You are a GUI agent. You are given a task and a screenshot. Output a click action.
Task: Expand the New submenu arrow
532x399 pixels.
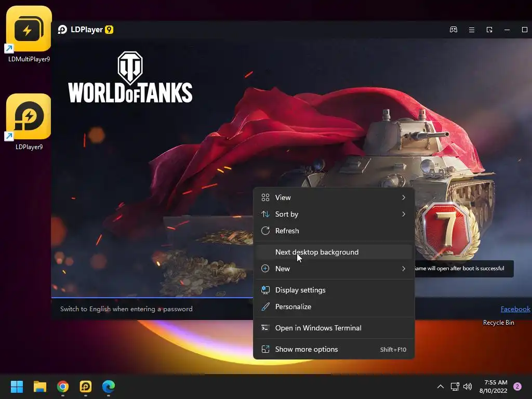coord(403,269)
